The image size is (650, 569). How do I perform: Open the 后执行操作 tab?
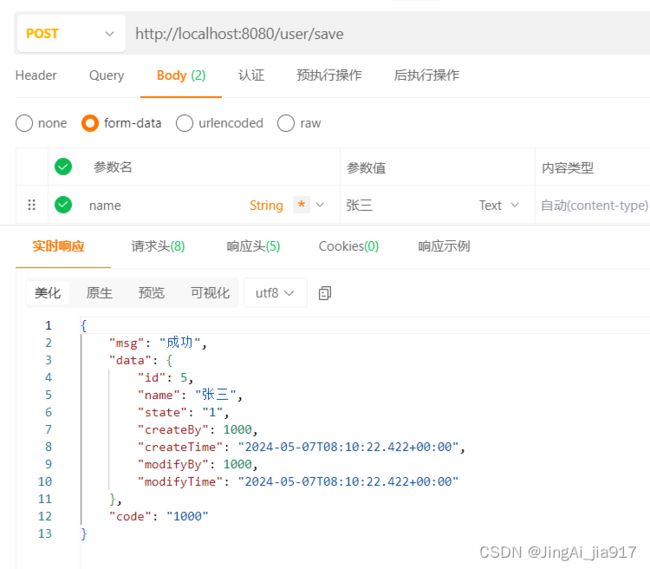click(427, 75)
